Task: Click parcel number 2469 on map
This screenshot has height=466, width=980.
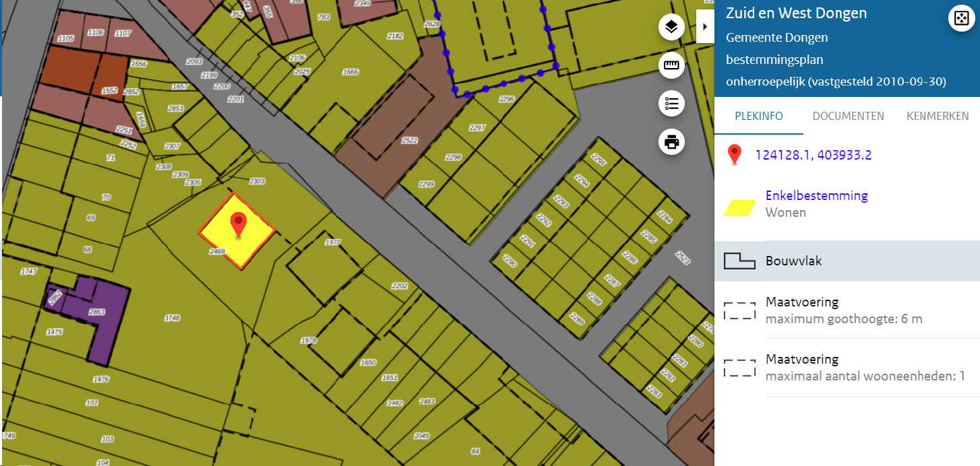Action: [x=217, y=251]
